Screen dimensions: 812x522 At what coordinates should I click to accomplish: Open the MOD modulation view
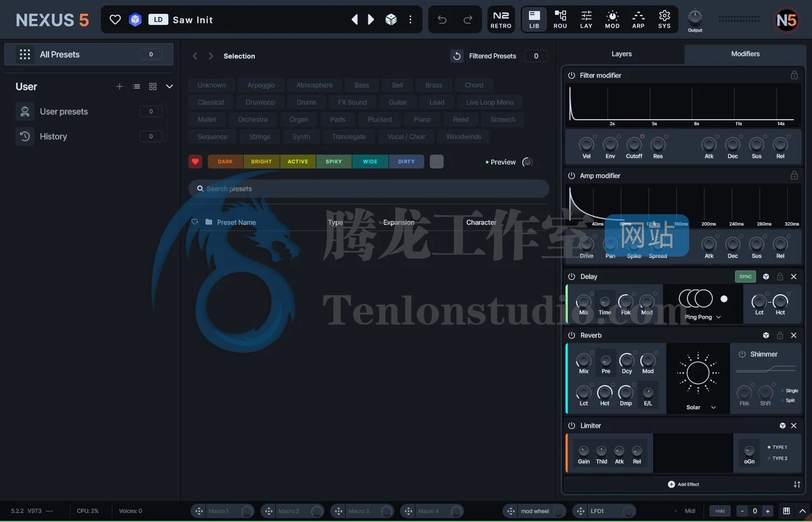[x=612, y=20]
